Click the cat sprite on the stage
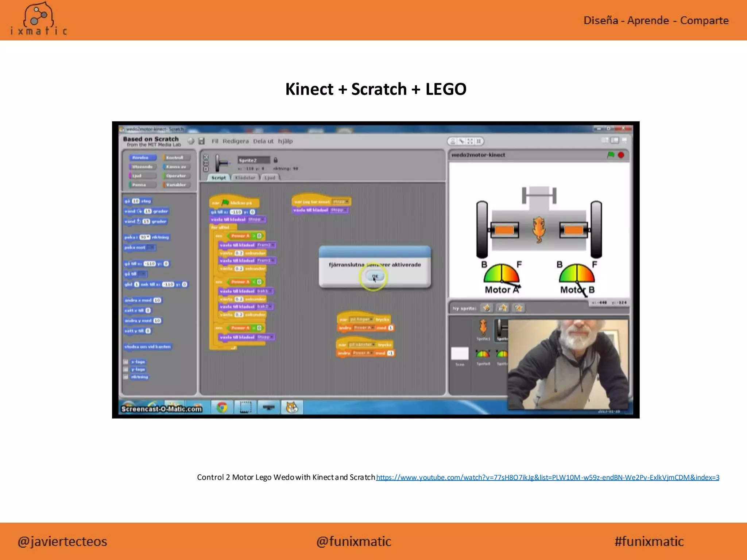 click(x=539, y=230)
